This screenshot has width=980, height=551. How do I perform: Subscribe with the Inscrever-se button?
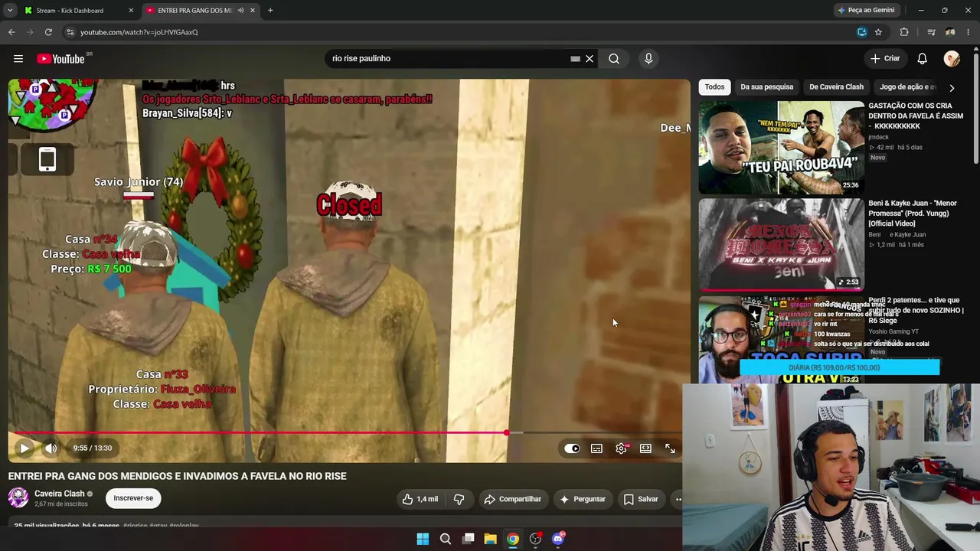tap(133, 498)
